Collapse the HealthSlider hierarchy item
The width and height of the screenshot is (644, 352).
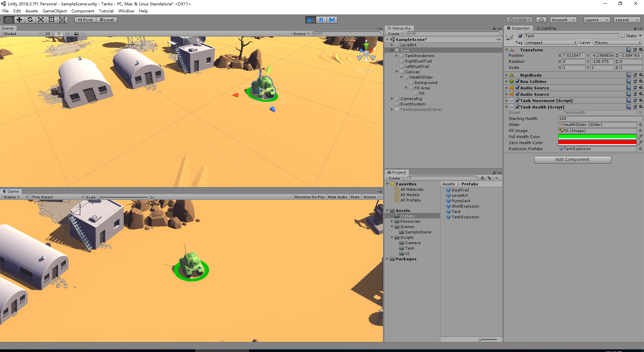pyautogui.click(x=401, y=77)
